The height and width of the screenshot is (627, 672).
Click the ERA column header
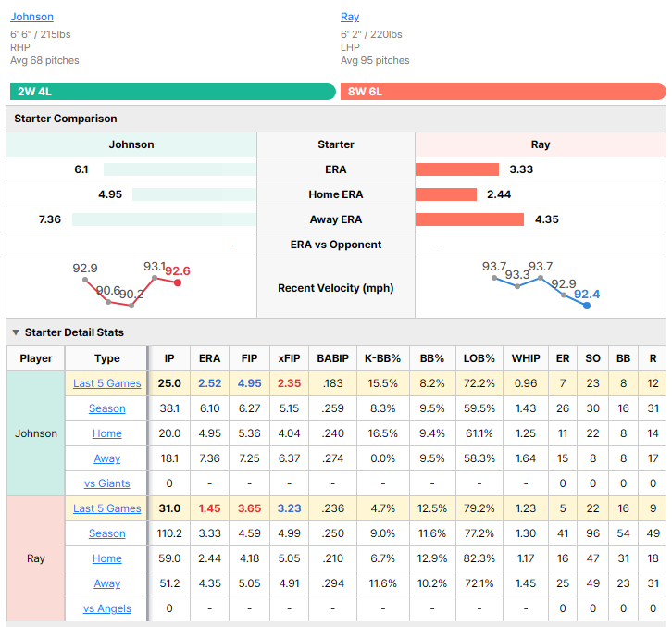click(209, 358)
